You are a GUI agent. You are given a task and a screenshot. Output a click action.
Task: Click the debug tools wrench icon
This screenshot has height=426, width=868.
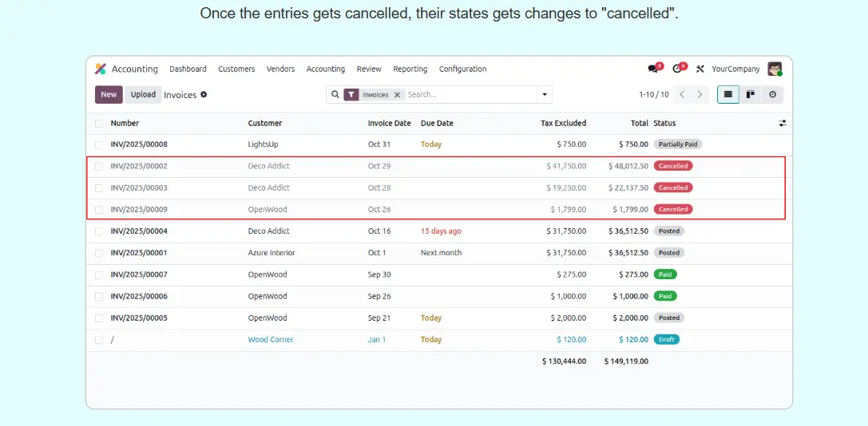tap(700, 69)
